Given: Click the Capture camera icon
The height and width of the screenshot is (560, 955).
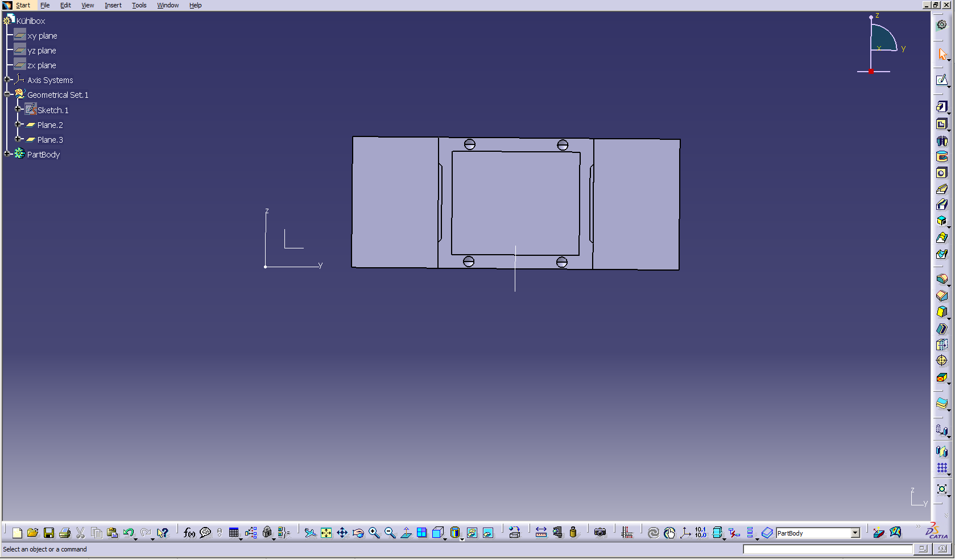Looking at the screenshot, I should (600, 533).
